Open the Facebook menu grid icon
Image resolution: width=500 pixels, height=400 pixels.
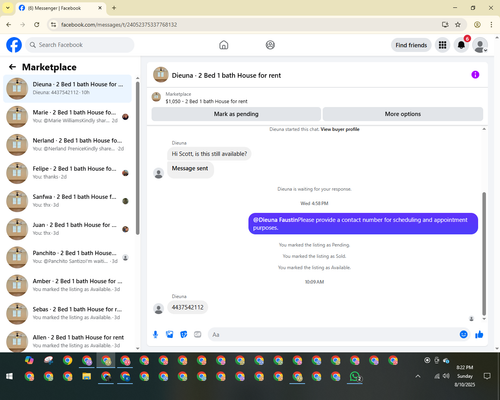pyautogui.click(x=442, y=45)
